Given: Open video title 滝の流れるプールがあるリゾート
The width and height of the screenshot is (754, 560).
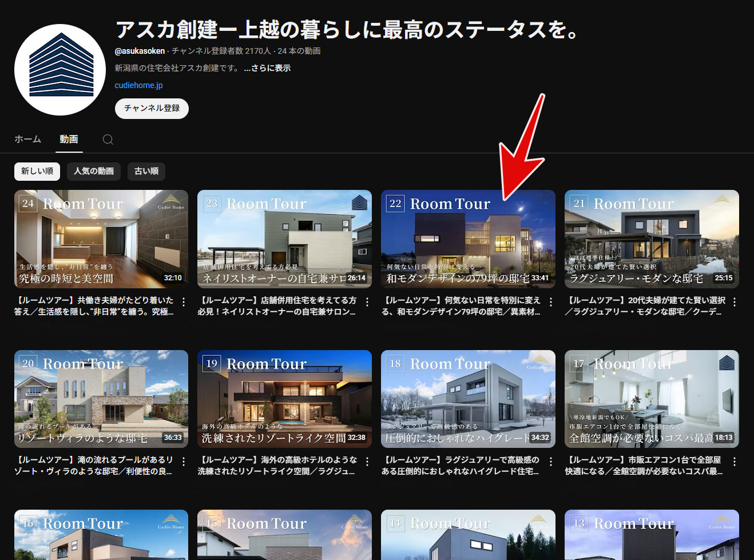Looking at the screenshot, I should coord(94,466).
